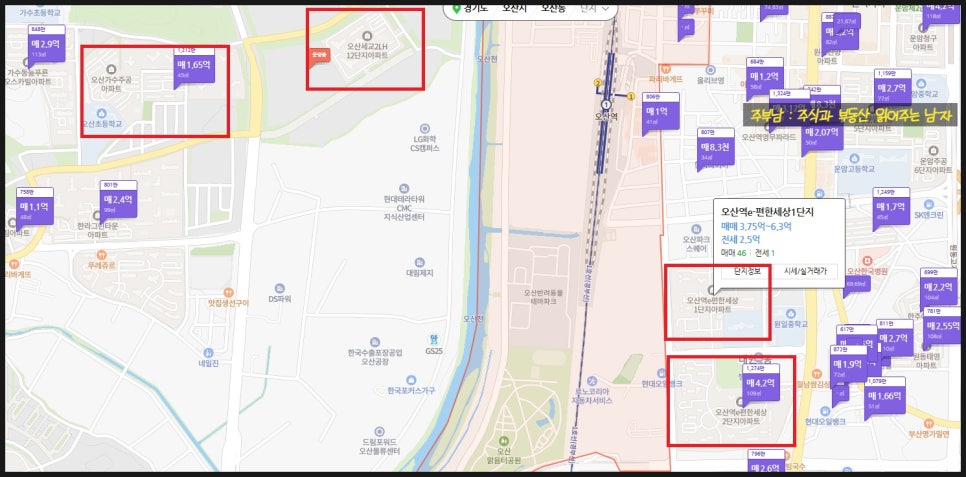Select the 매 2.7억 77㎡ price marker
This screenshot has width=966, height=477.
tap(893, 88)
